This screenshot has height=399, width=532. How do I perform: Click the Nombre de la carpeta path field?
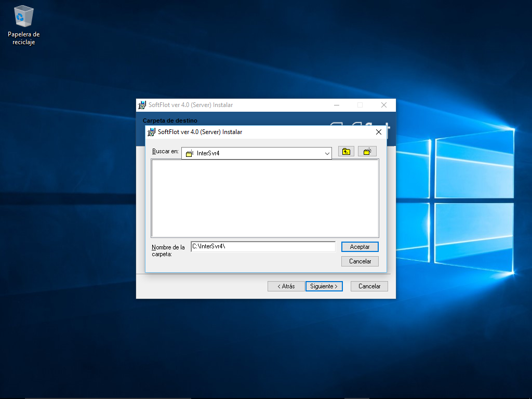[x=263, y=247]
